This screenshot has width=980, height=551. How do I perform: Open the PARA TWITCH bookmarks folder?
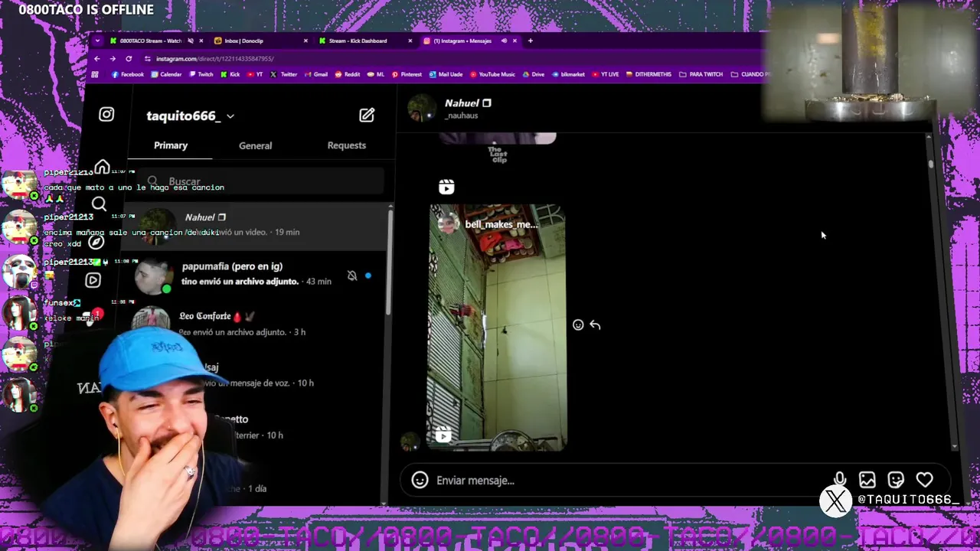[x=701, y=74]
